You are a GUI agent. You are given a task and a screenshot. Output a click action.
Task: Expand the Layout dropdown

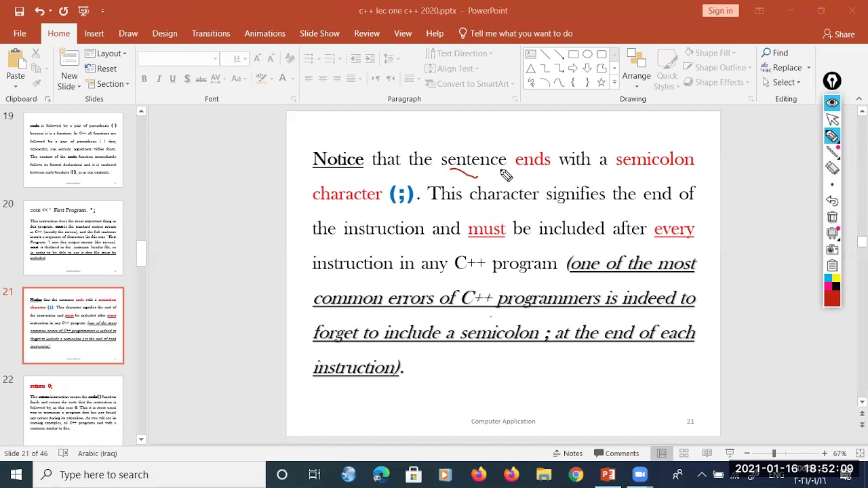pyautogui.click(x=106, y=54)
